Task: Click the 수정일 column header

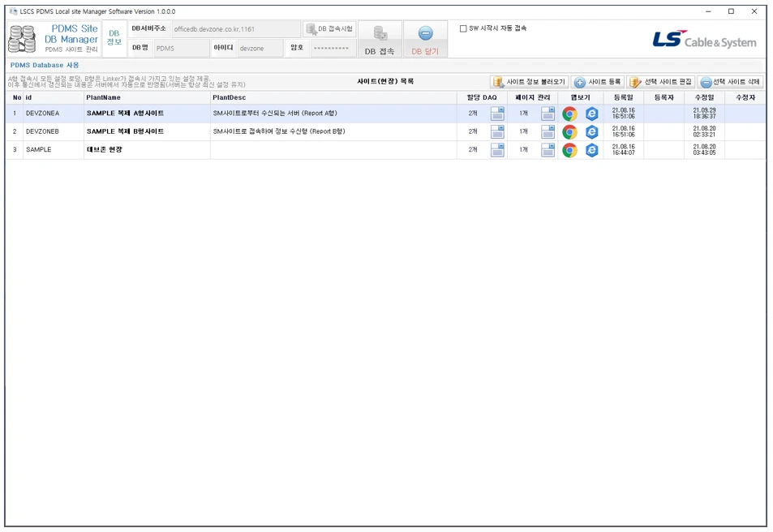Action: (x=704, y=97)
